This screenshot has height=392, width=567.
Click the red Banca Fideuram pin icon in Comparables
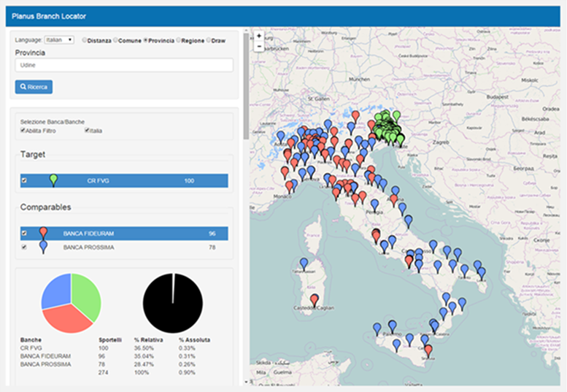tap(43, 232)
